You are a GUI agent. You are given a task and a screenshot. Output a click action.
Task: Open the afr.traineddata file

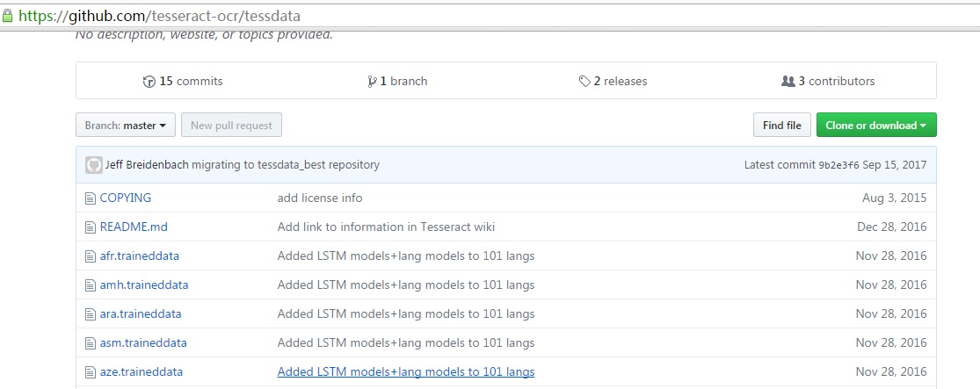pyautogui.click(x=140, y=256)
